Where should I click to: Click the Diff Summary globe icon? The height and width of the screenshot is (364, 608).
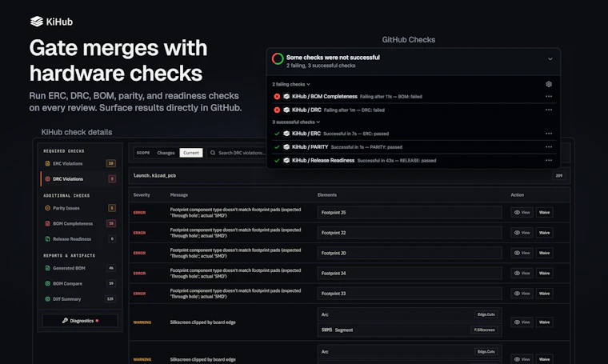(x=47, y=299)
